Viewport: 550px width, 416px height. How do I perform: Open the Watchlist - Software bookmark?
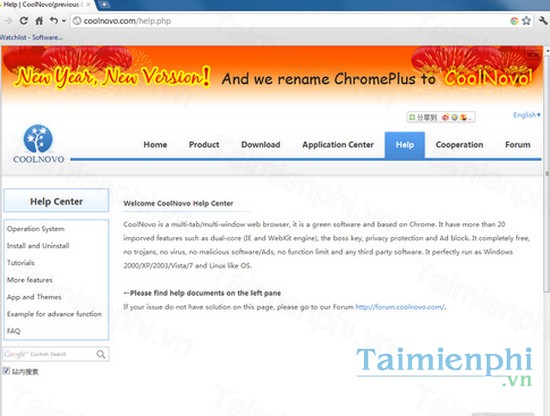(31, 37)
